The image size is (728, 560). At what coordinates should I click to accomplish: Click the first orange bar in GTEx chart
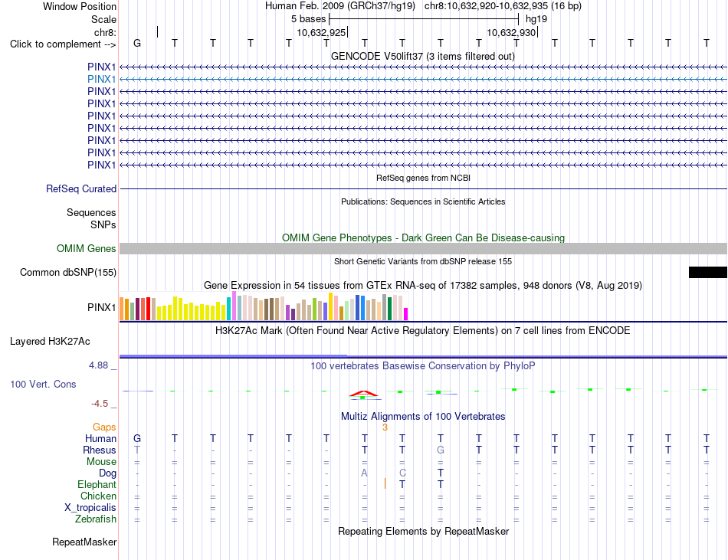[x=122, y=309]
